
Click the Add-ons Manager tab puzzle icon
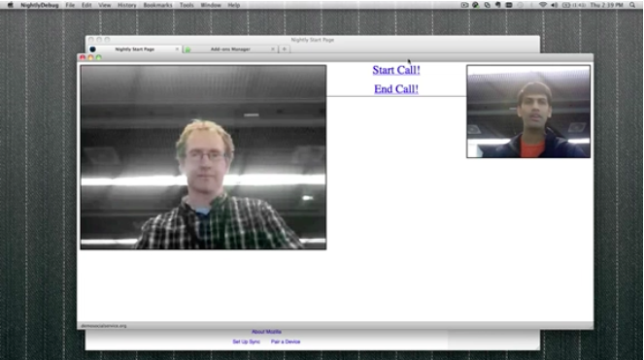187,49
